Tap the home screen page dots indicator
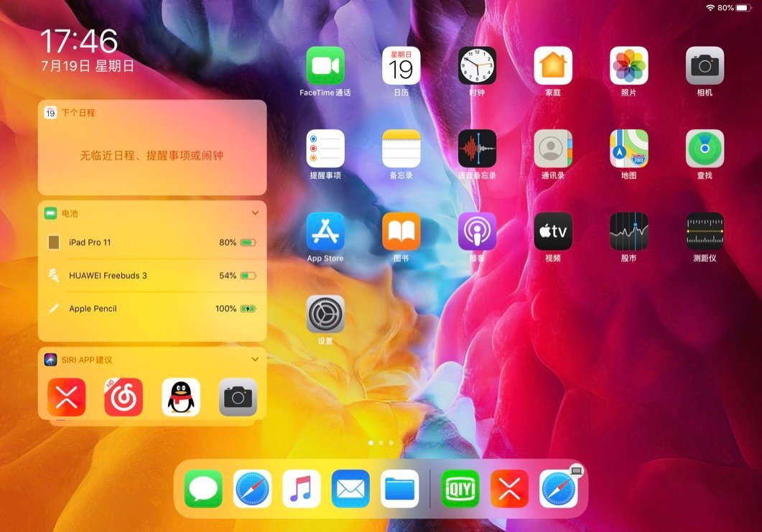762x532 pixels. pyautogui.click(x=381, y=442)
